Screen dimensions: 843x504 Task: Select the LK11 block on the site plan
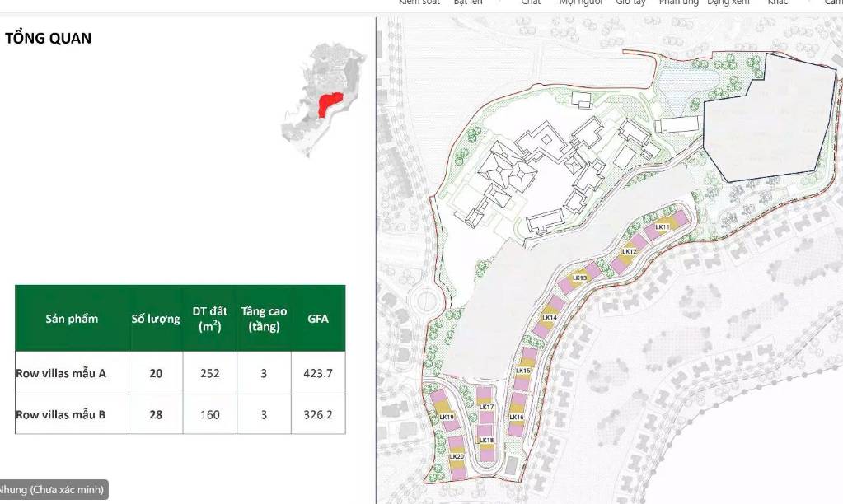coord(663,226)
